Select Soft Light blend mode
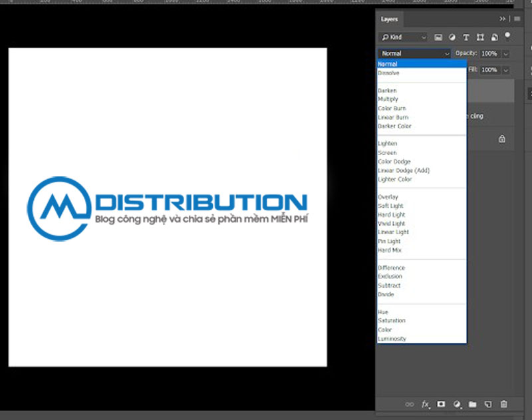The width and height of the screenshot is (532, 420). point(391,206)
